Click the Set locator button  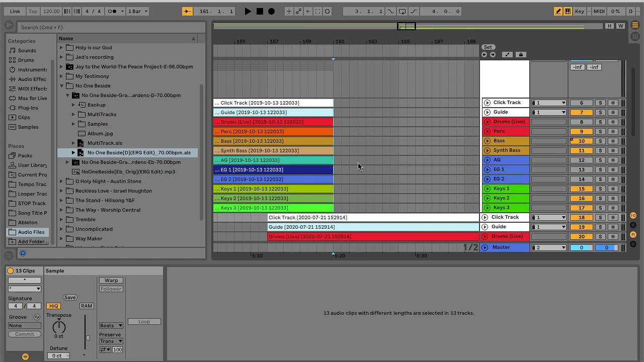coord(488,47)
